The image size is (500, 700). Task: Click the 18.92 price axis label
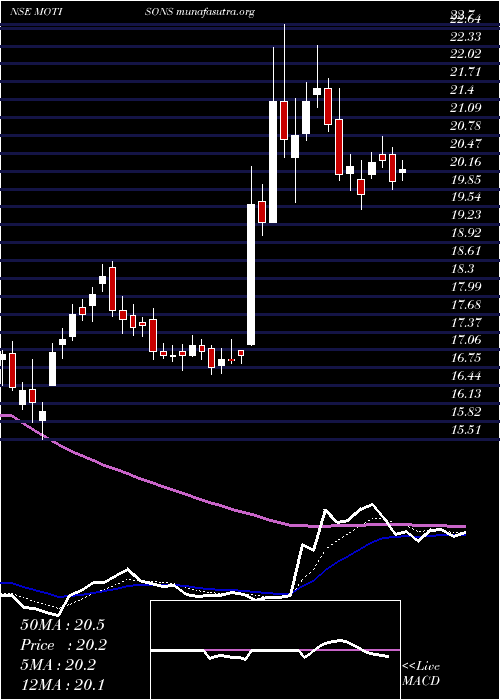[467, 233]
